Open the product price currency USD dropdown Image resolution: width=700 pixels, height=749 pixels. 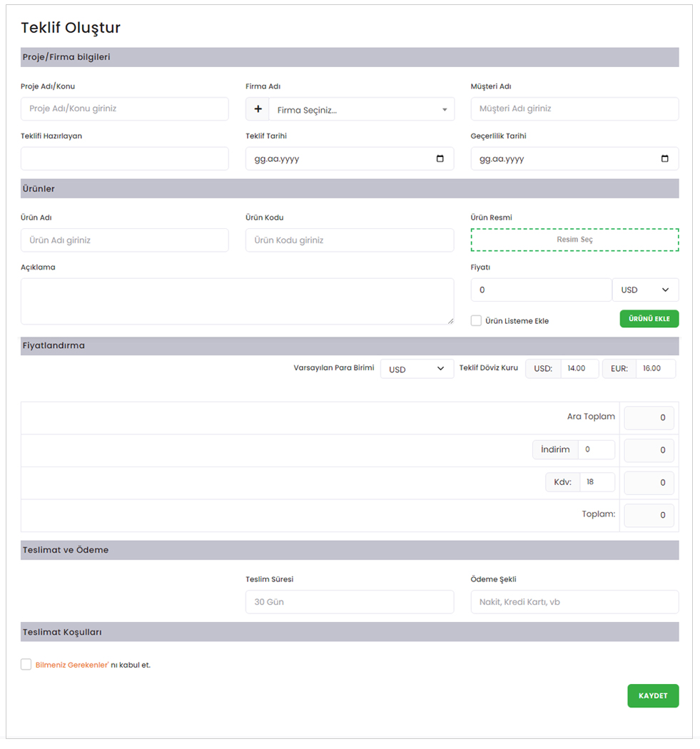click(645, 290)
